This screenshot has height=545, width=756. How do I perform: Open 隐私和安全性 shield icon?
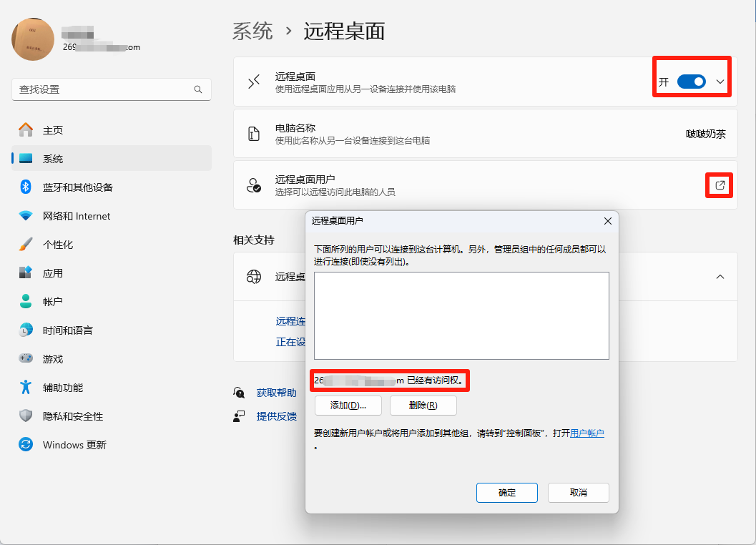(x=26, y=416)
